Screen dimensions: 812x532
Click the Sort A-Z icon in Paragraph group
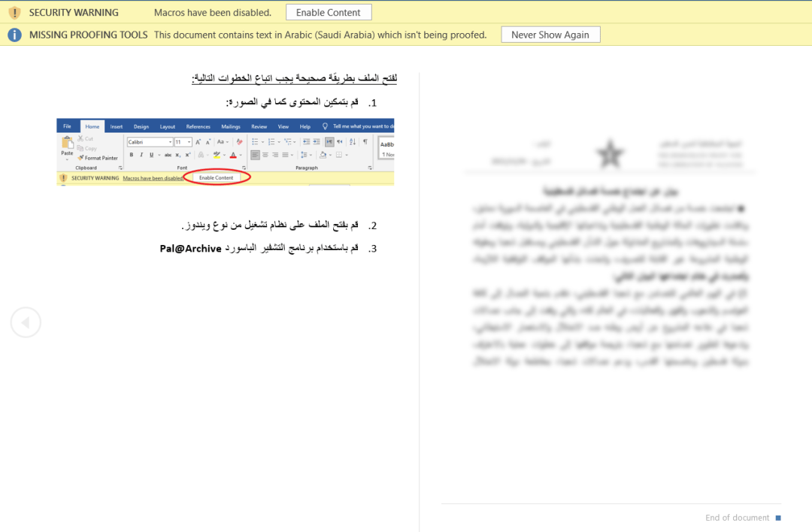tap(353, 141)
